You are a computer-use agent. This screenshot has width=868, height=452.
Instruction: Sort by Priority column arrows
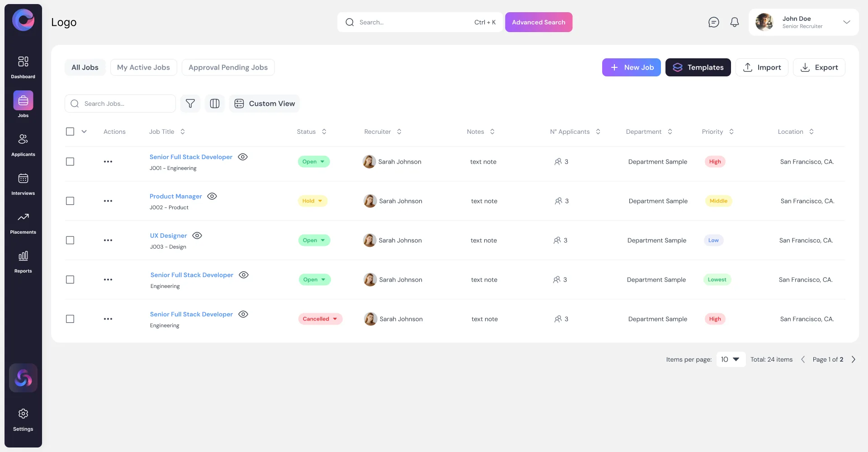click(x=731, y=132)
